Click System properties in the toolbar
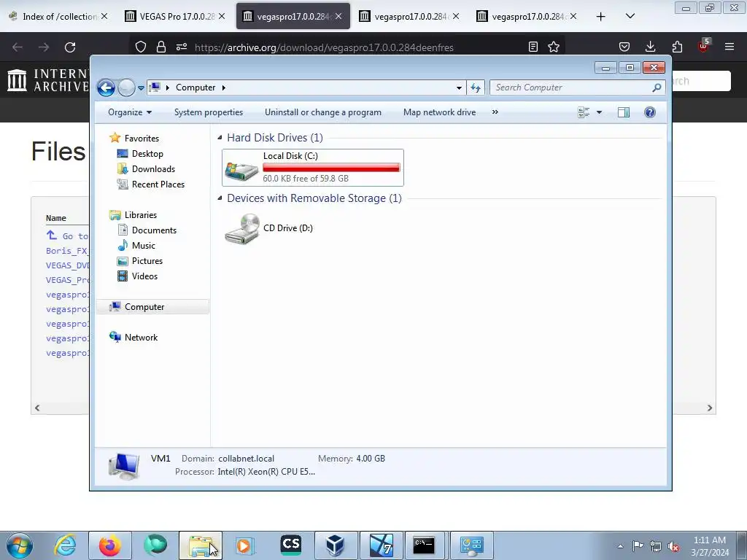747x560 pixels. coord(208,112)
